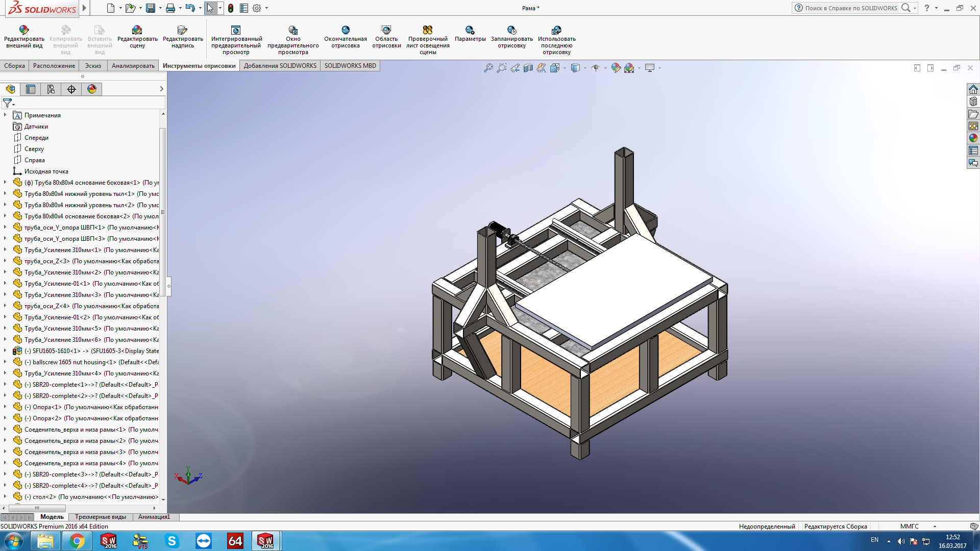Click Edit Appearance render tool icon
The height and width of the screenshot is (551, 980).
(x=24, y=31)
